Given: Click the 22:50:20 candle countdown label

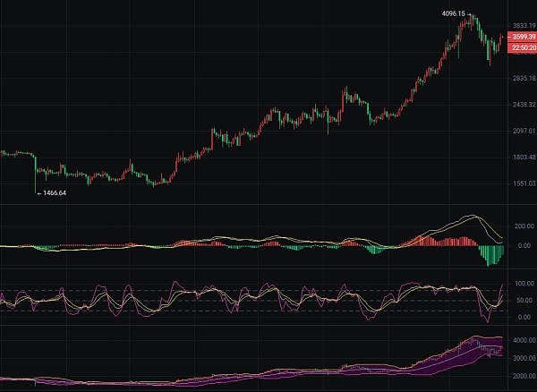Looking at the screenshot, I should pyautogui.click(x=524, y=47).
